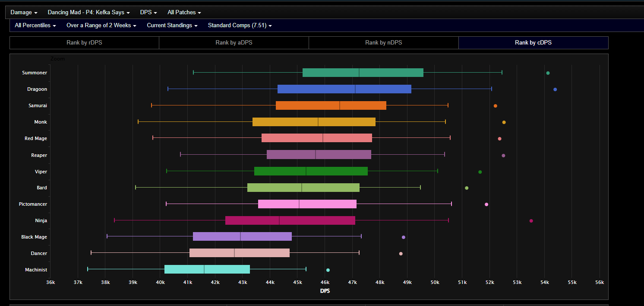Click the Viper dark green box bar
This screenshot has height=306, width=644.
[x=311, y=171]
